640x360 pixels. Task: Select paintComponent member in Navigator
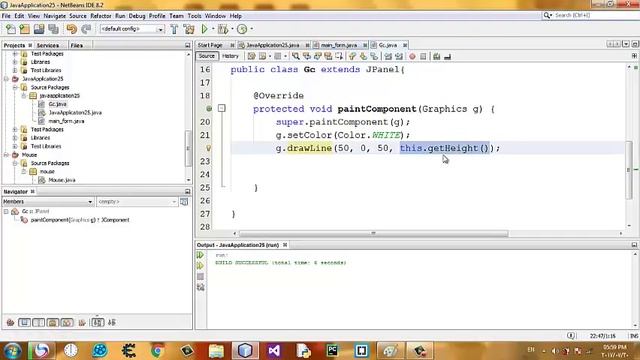[80, 220]
